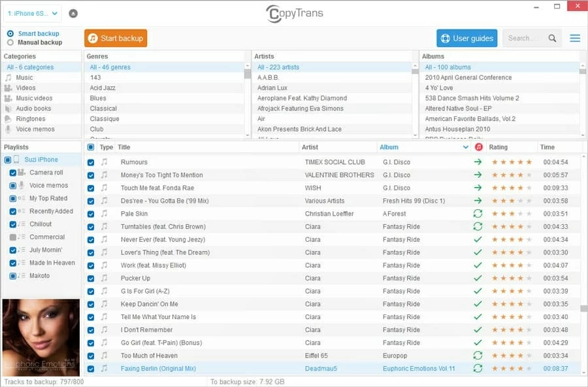Image resolution: width=588 pixels, height=387 pixels.
Task: Open User guides
Action: click(x=466, y=39)
